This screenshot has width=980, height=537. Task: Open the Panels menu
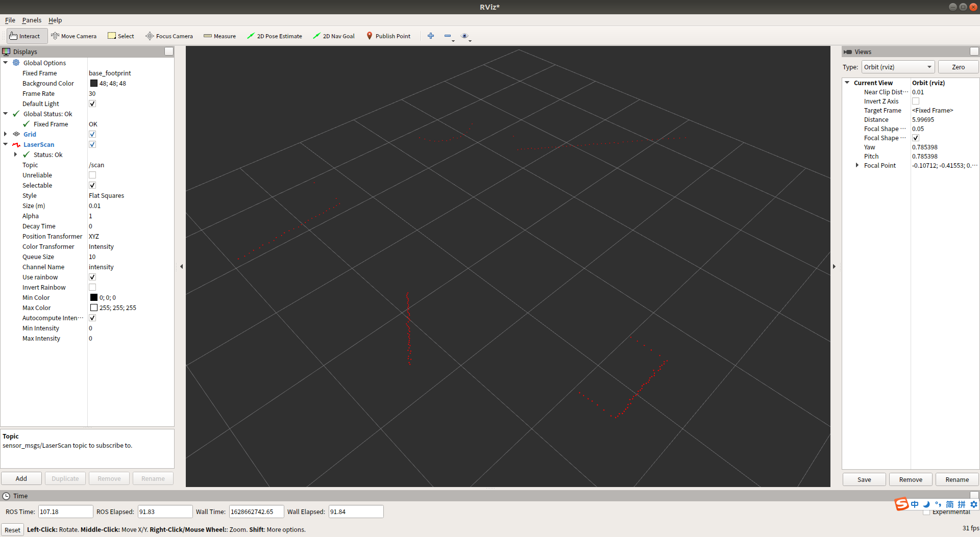[x=32, y=20]
